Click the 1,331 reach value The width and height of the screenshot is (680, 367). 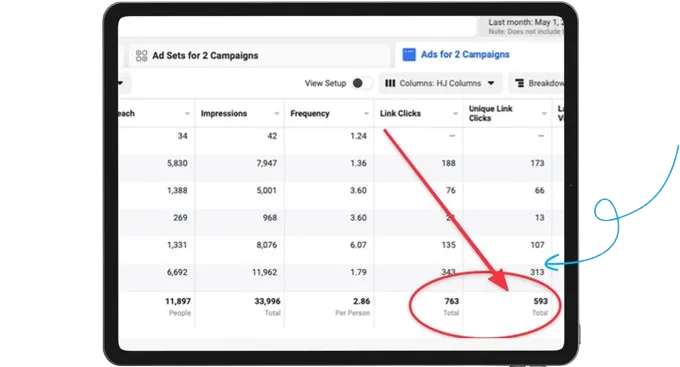(x=177, y=245)
